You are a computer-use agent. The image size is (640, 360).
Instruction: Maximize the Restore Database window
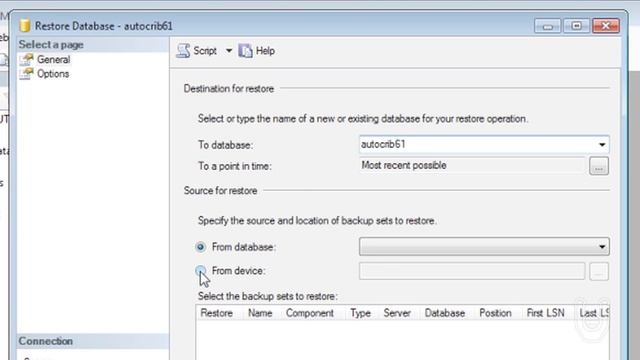click(576, 26)
